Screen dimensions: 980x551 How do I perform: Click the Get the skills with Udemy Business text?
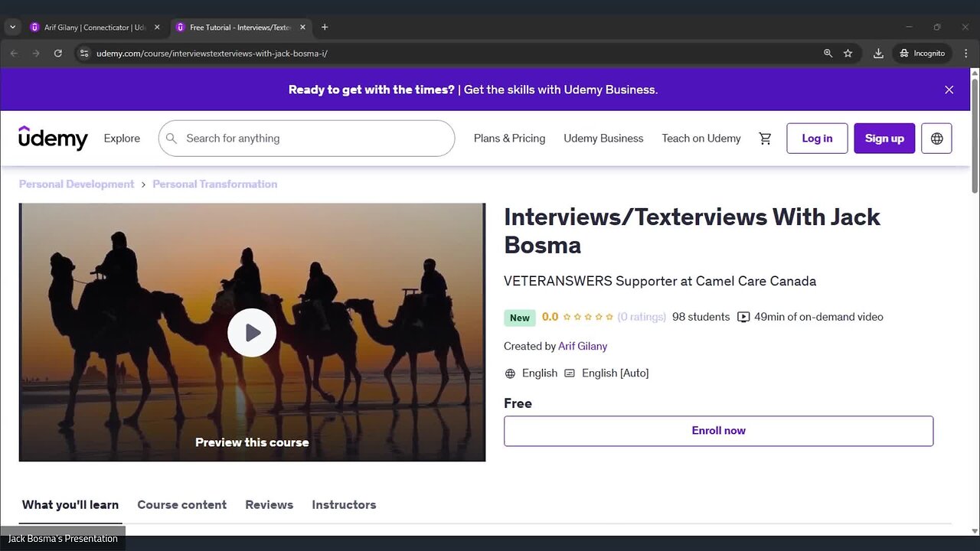560,90
